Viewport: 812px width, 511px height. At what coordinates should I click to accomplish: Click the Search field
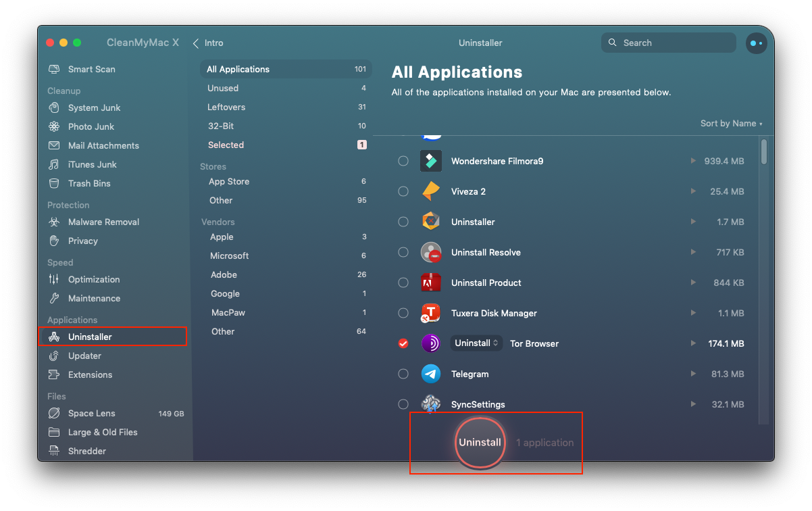pyautogui.click(x=669, y=43)
